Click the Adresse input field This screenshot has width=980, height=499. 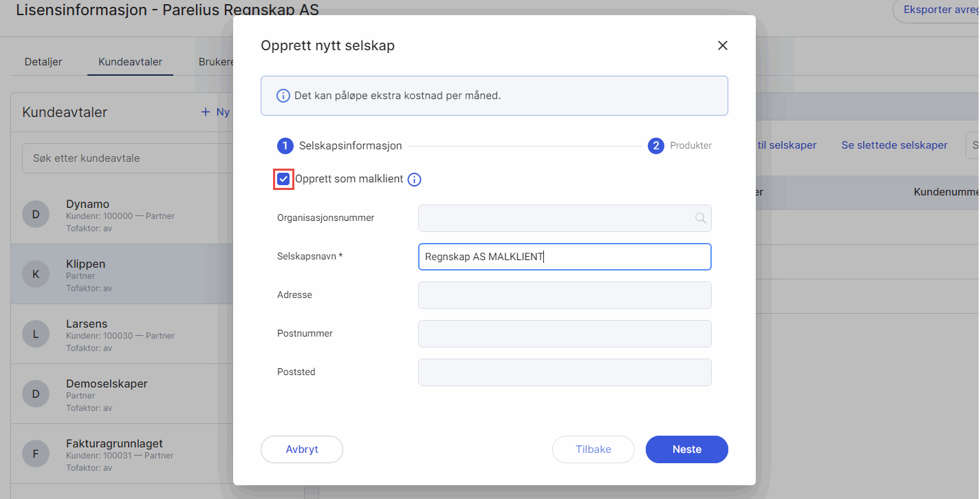click(564, 295)
